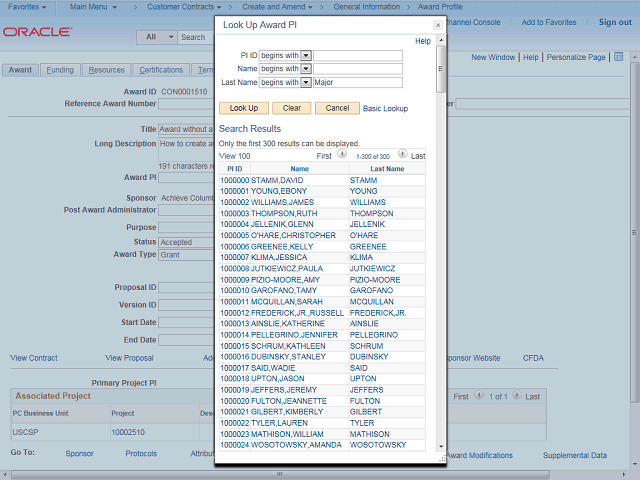The height and width of the screenshot is (480, 640).
Task: Go to previous results page arrow
Action: 342,155
